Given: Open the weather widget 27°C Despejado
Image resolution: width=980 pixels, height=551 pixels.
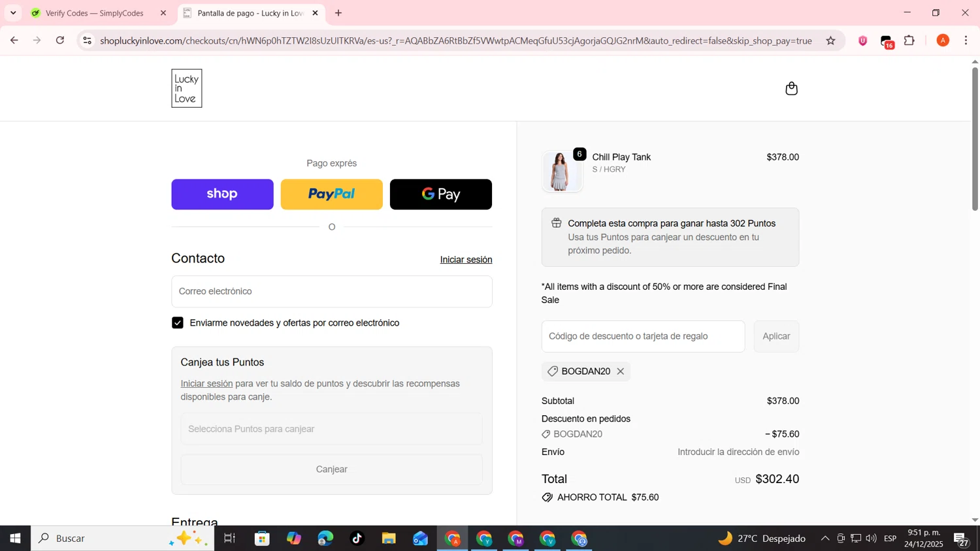Looking at the screenshot, I should point(761,539).
